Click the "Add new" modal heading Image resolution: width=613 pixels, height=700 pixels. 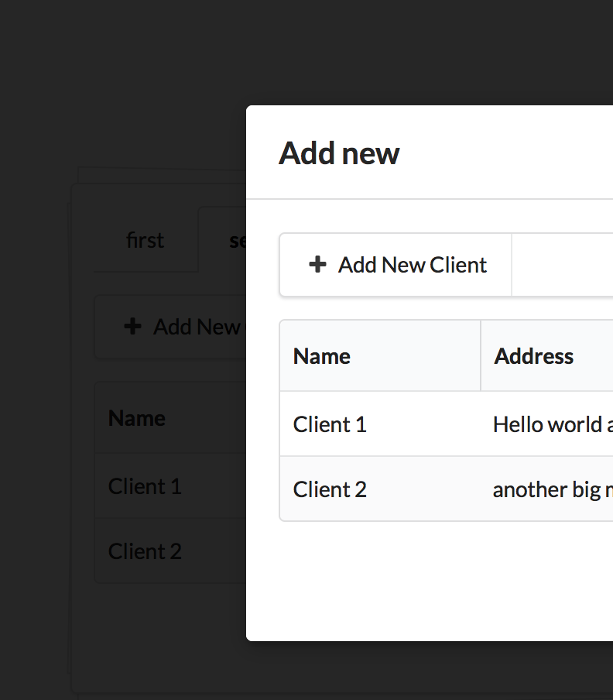pyautogui.click(x=339, y=153)
